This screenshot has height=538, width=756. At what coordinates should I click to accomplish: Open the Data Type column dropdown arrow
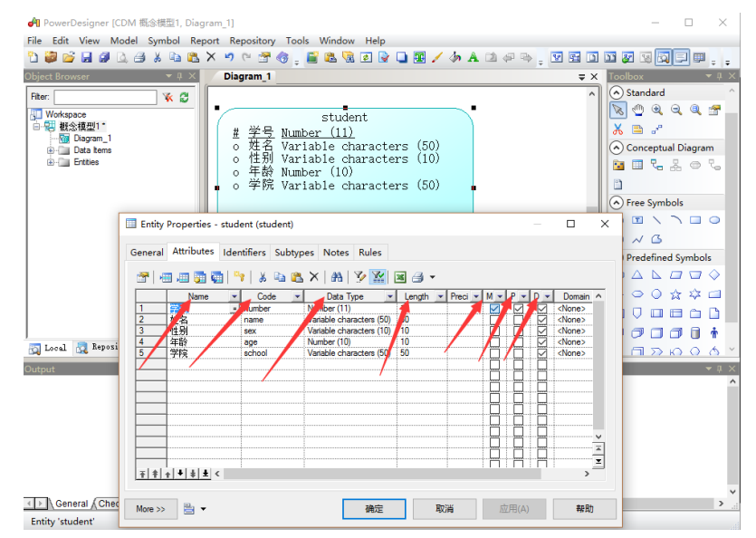pos(390,296)
